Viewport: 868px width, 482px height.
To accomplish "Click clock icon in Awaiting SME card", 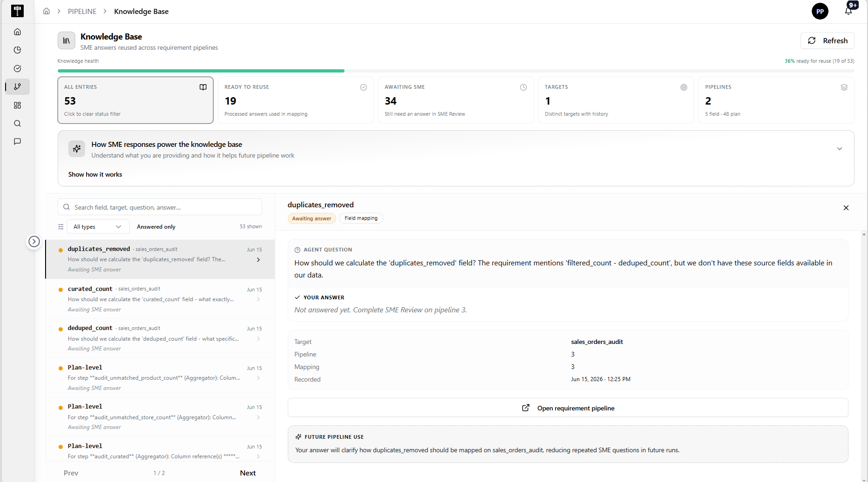I will click(x=523, y=87).
